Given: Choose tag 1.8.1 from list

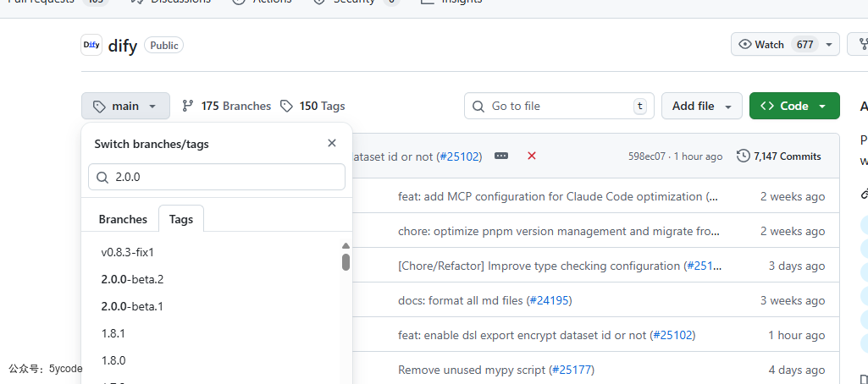Looking at the screenshot, I should click(113, 333).
